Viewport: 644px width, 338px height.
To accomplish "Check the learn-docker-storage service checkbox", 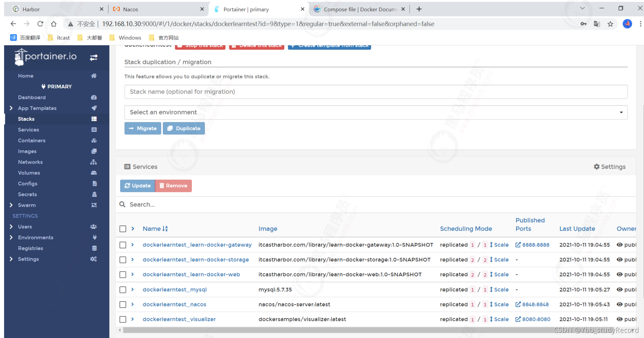I will (x=123, y=260).
